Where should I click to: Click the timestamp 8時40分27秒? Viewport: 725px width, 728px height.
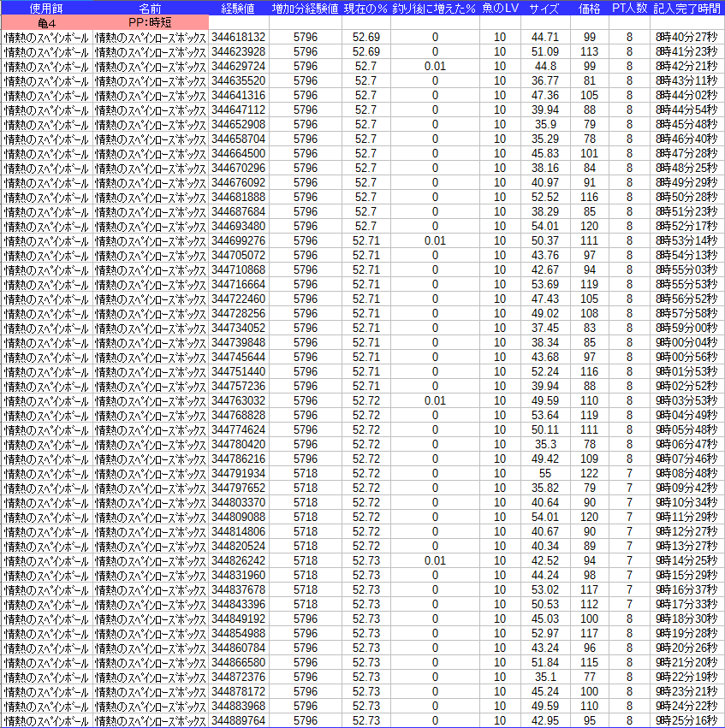[x=686, y=37]
